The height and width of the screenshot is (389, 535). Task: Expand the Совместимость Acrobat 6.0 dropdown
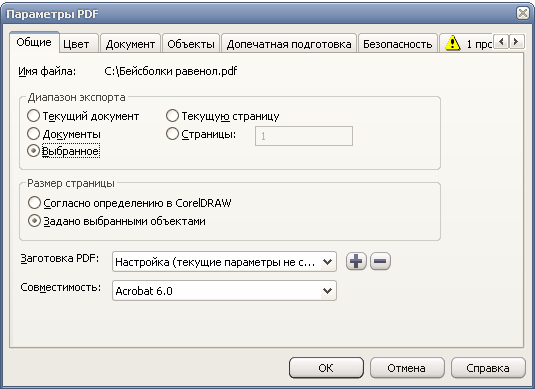(225, 291)
